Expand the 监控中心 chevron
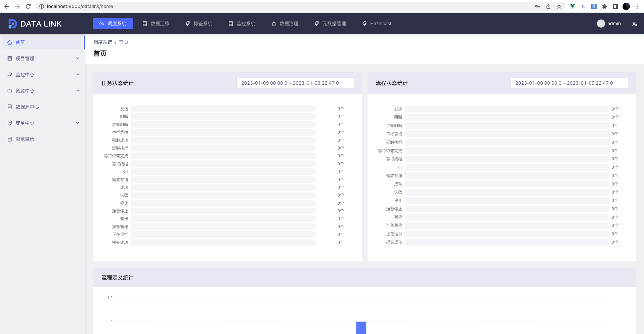 (78, 75)
